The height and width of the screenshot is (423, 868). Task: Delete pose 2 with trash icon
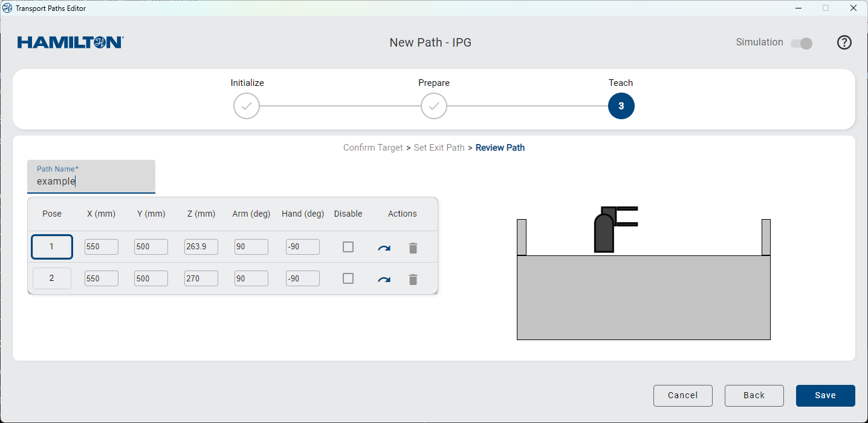(x=413, y=280)
